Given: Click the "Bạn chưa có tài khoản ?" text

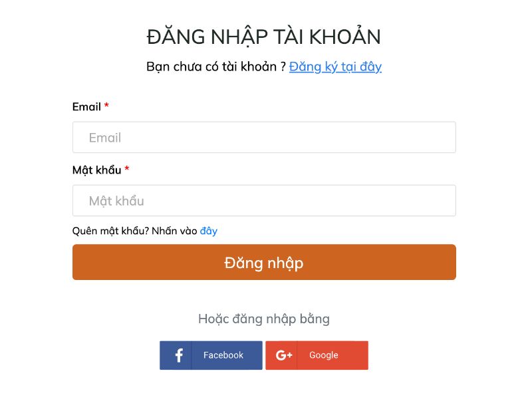Looking at the screenshot, I should (x=216, y=67).
